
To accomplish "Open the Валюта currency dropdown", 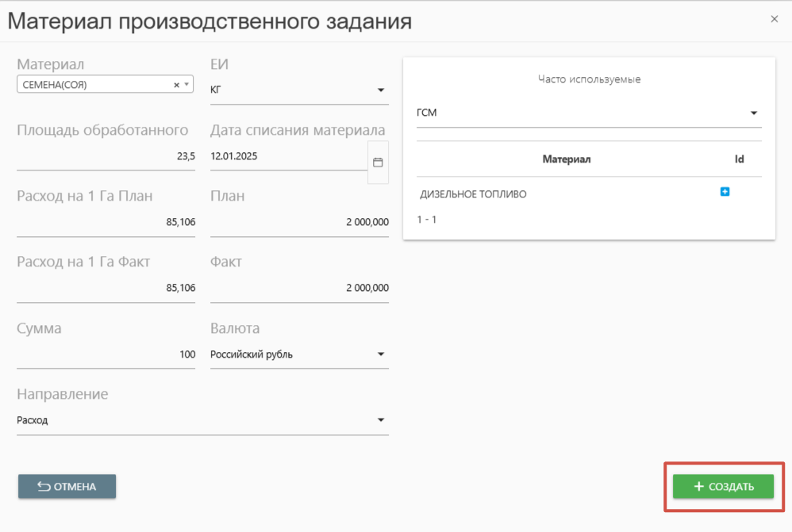I will click(380, 354).
